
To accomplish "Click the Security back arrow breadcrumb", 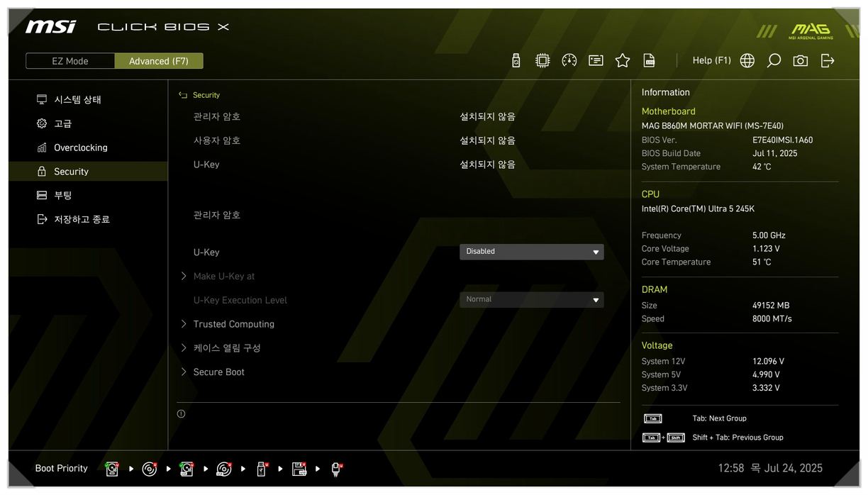I will click(183, 95).
